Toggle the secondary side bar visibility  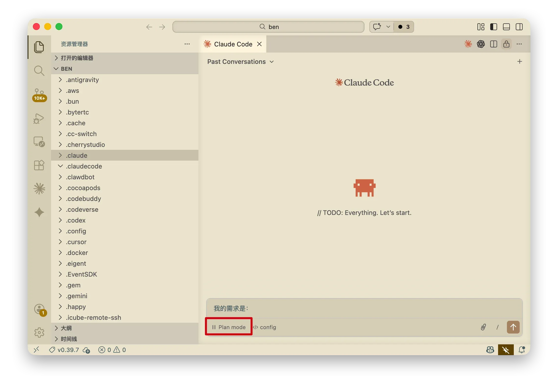pos(519,27)
